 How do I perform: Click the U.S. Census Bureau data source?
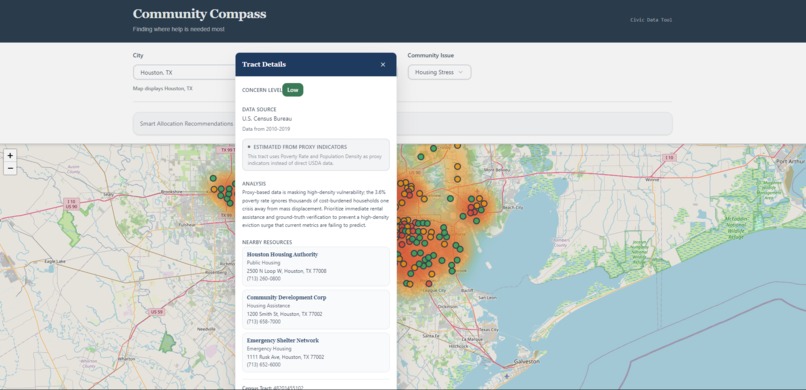[267, 119]
